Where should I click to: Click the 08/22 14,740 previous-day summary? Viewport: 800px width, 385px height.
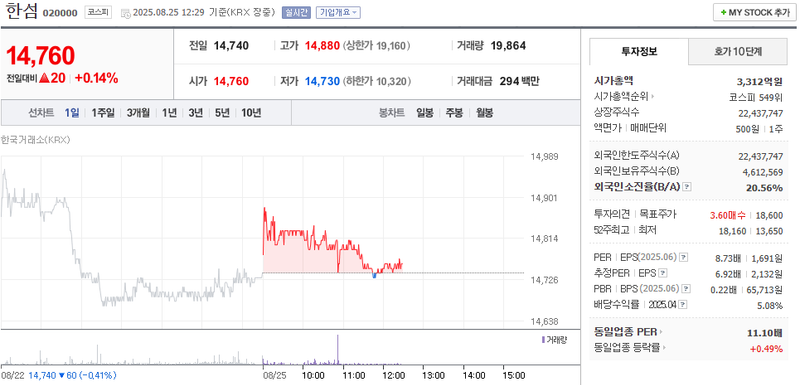59,376
